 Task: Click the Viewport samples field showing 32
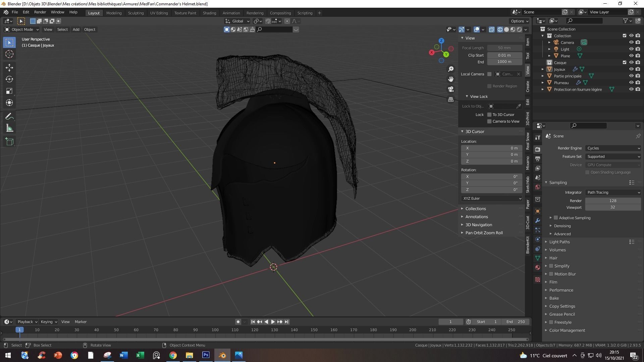[x=613, y=207]
